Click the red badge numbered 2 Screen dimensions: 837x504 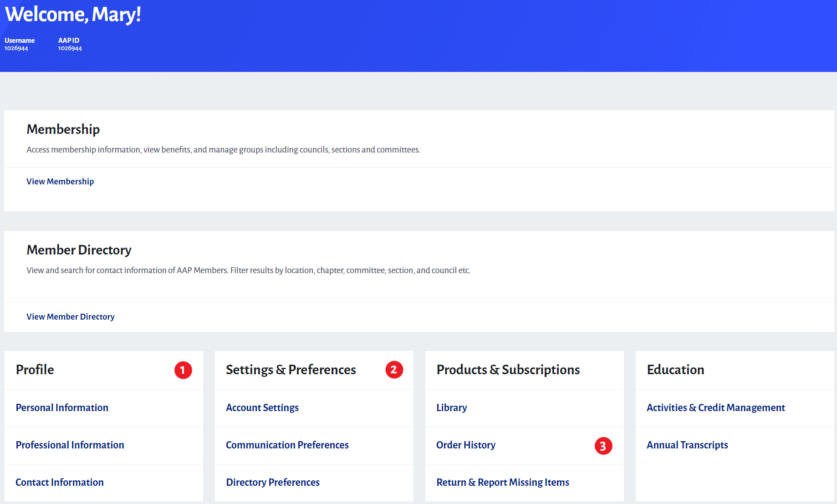(x=394, y=370)
